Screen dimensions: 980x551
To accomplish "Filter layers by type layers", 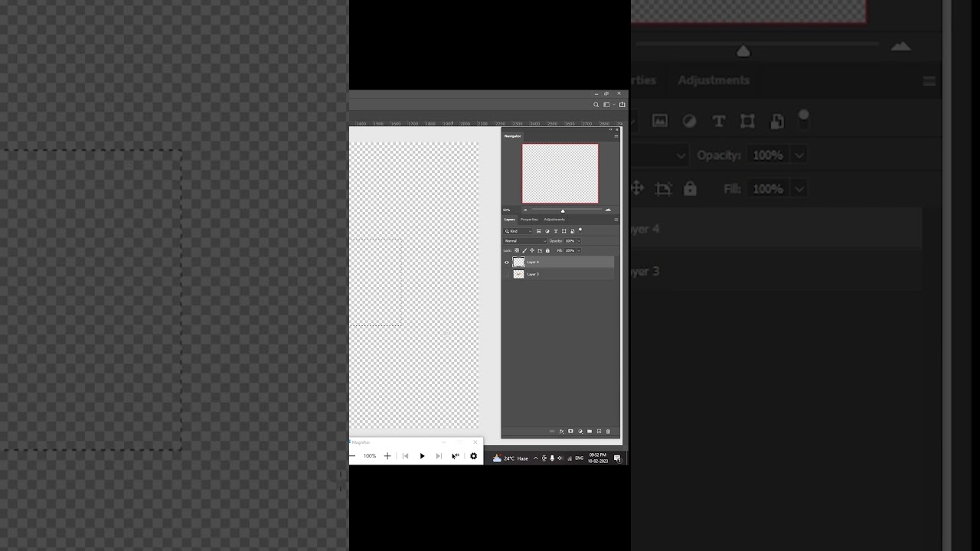I will (556, 231).
